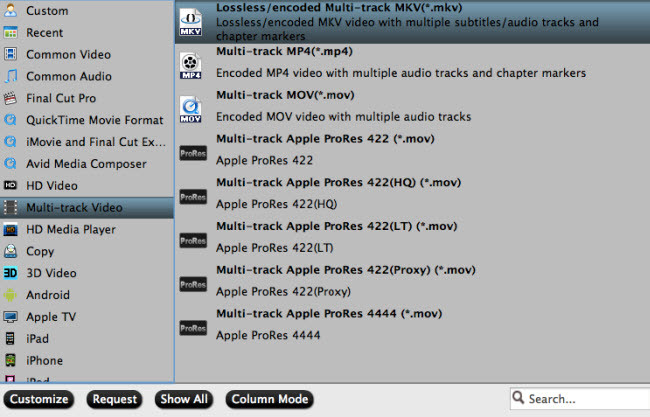Switch to Column Mode
The image size is (650, 417).
269,399
